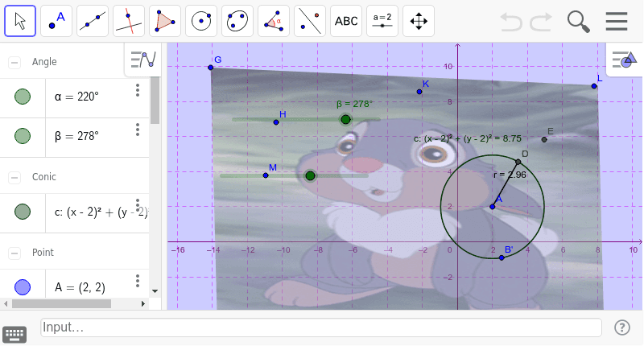The image size is (644, 346).
Task: Click the β = 278° entry text in Algebra view
Action: pos(76,136)
